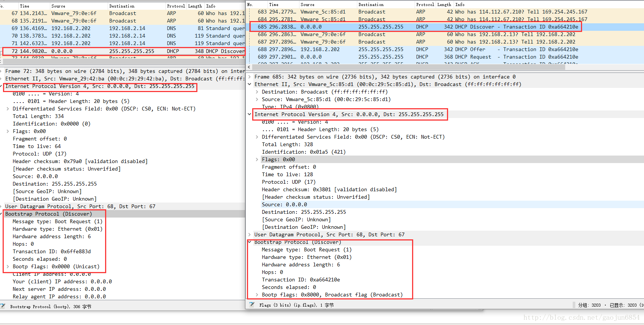Select Identification: 0x01a5 (421) field
Screen dimensions: 644x325
[304, 152]
